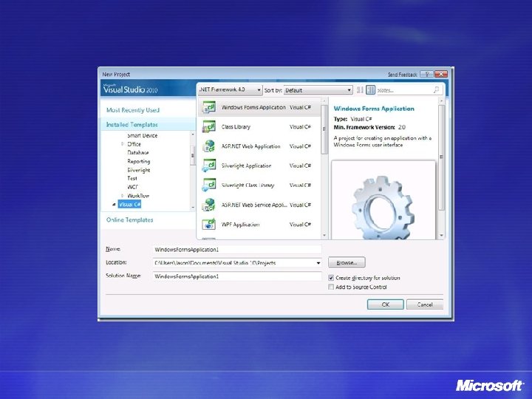Select the Windows Forms Application template icon
The height and width of the screenshot is (399, 532).
208,107
